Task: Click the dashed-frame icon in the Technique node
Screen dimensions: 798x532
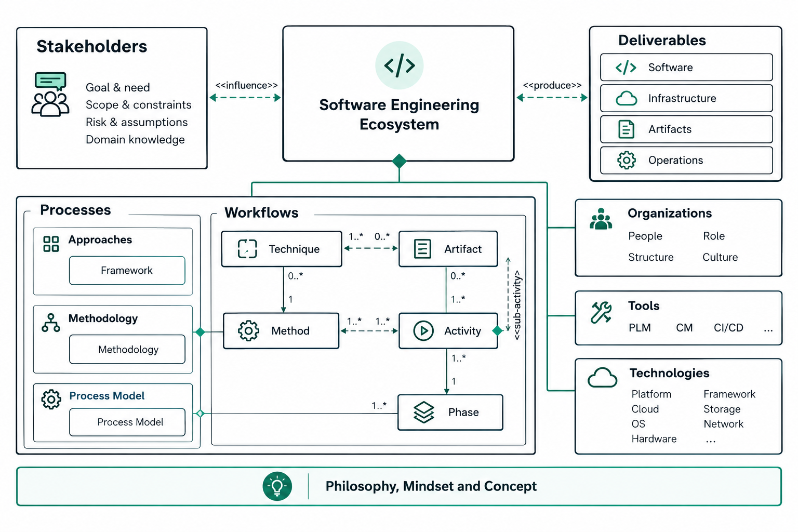Action: tap(247, 249)
